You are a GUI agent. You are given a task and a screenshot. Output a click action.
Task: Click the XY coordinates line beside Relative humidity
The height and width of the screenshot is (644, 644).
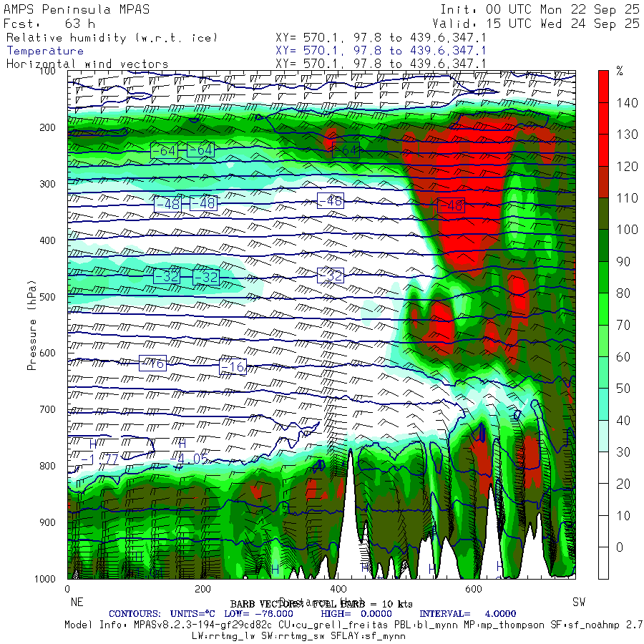click(x=381, y=38)
